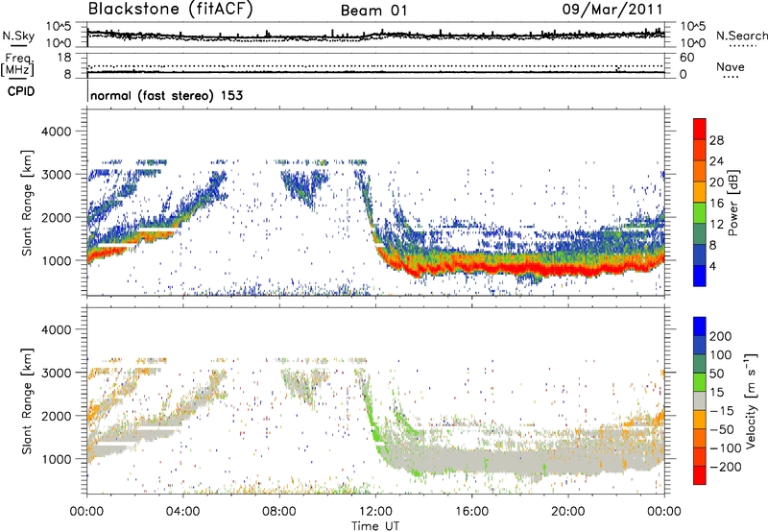Click the '50' velocity colorbar value
Viewport: 768px width, 532px height.
pos(716,374)
